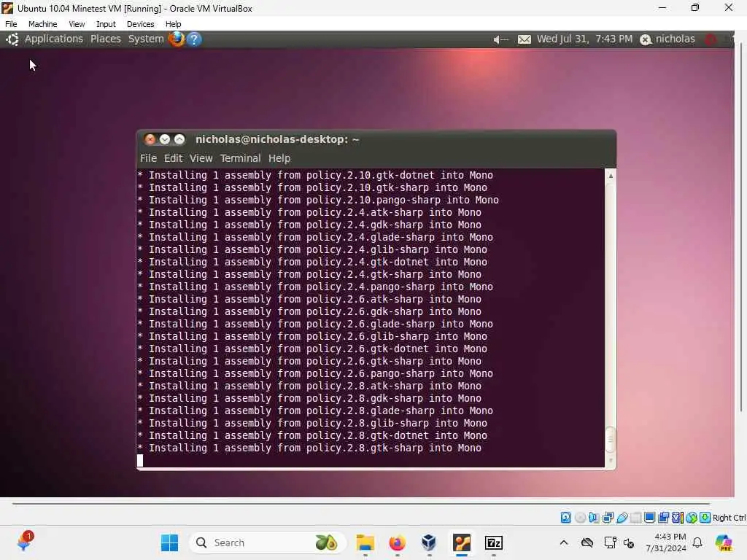Screen dimensions: 747x560
Task: Open File Explorer from the taskbar
Action: tap(365, 542)
